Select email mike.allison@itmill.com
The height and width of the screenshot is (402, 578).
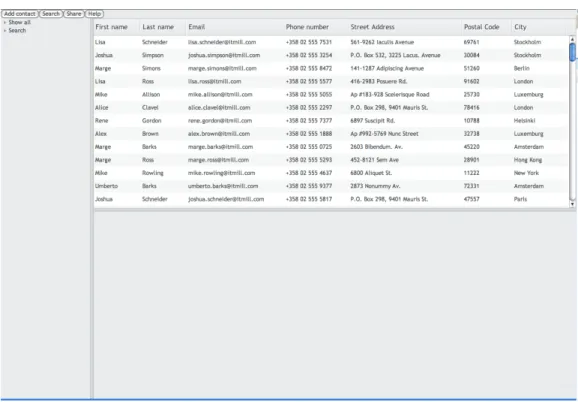click(x=220, y=95)
